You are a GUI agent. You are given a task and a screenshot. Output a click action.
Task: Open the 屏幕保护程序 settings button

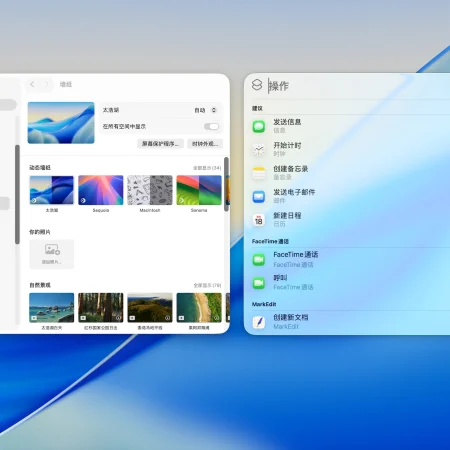point(160,144)
